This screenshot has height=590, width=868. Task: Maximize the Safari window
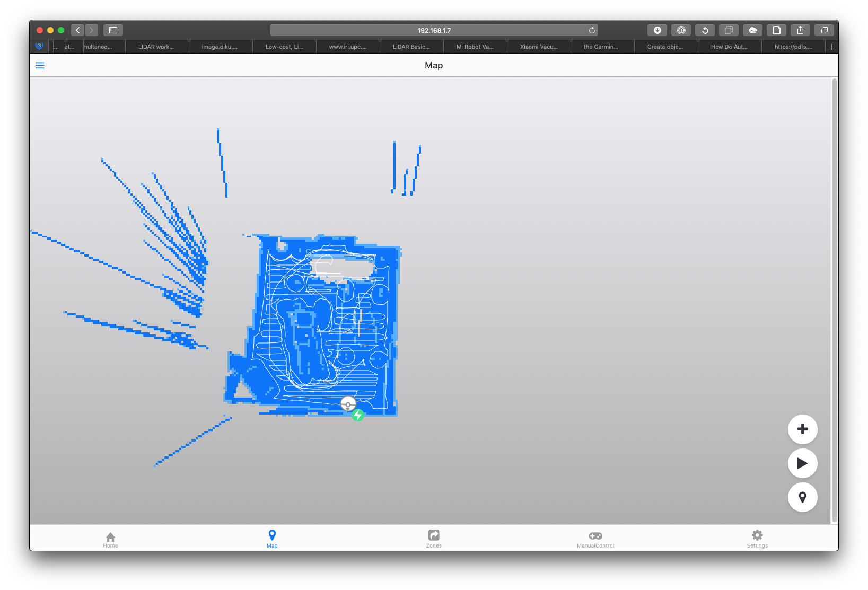pos(61,30)
